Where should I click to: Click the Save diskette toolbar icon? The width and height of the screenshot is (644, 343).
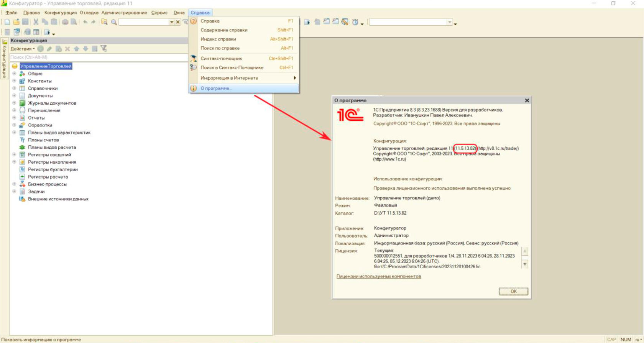click(25, 22)
